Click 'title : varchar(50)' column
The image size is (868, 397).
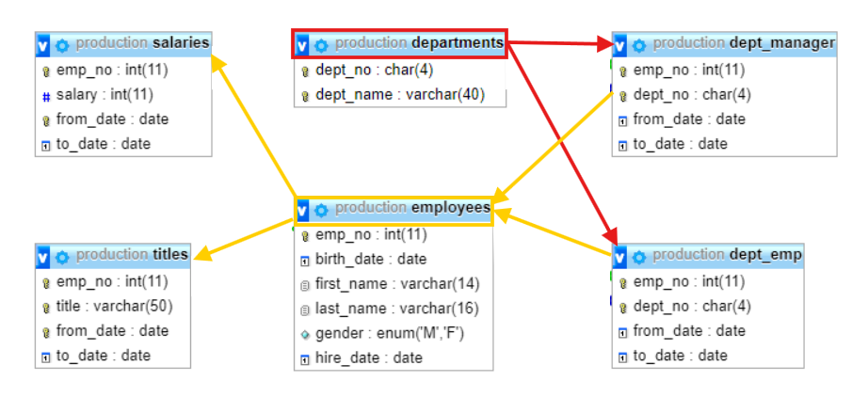115,306
